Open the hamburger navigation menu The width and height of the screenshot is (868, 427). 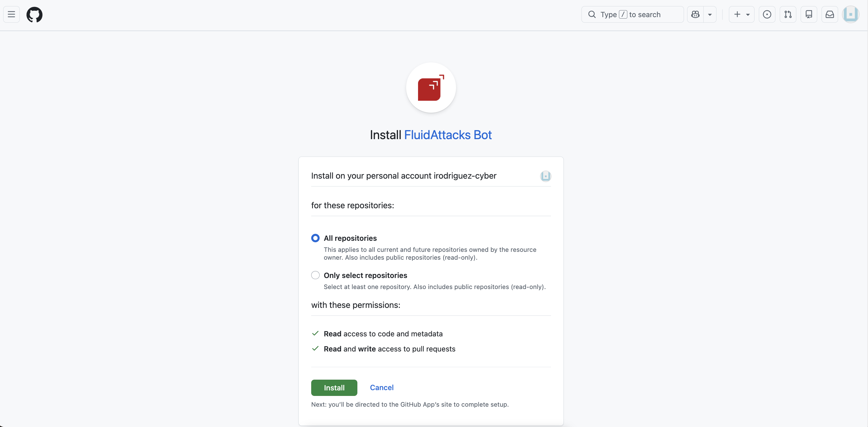click(11, 15)
